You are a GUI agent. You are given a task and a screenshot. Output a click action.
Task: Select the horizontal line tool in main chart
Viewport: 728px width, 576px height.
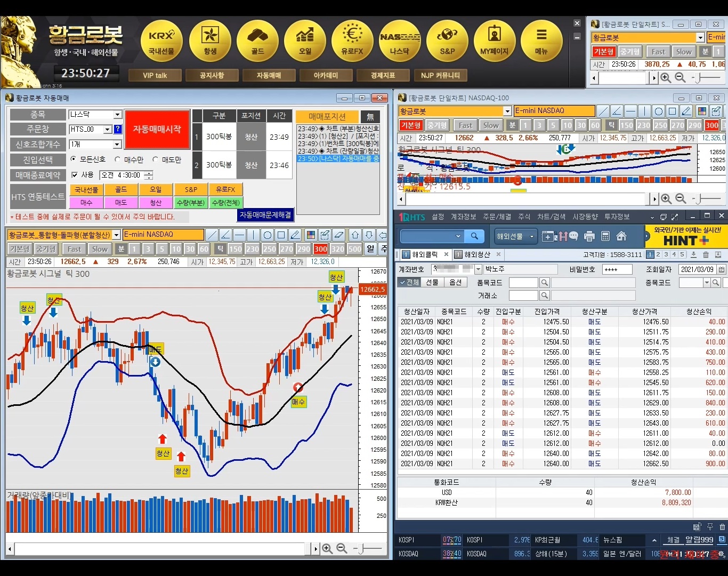point(239,235)
